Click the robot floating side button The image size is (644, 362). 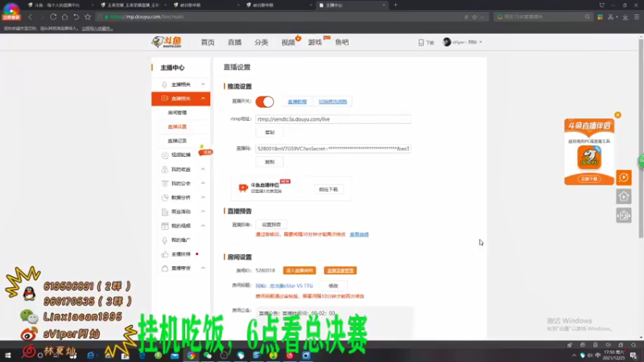click(623, 216)
